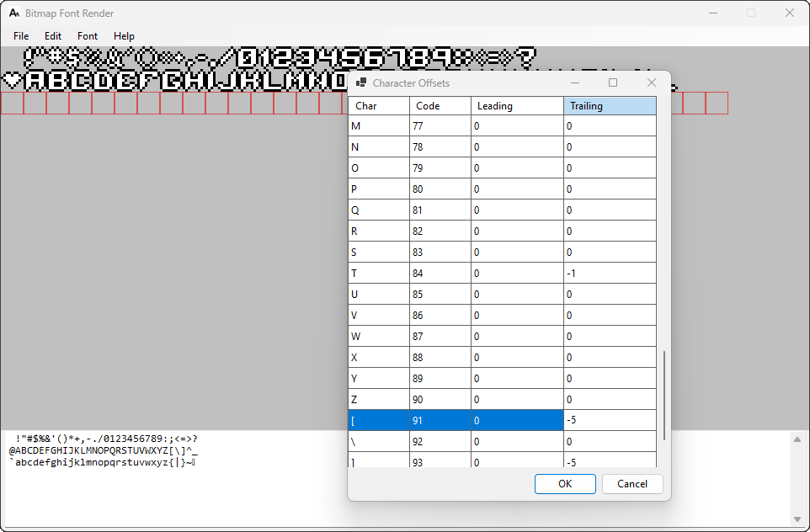The image size is (810, 532).
Task: Sort by the Leading column header
Action: pyautogui.click(x=517, y=106)
